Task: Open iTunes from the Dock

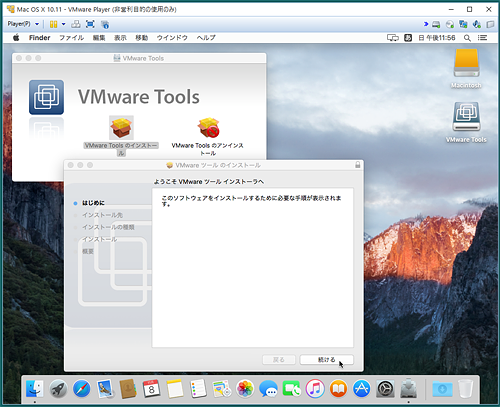Action: click(x=315, y=389)
